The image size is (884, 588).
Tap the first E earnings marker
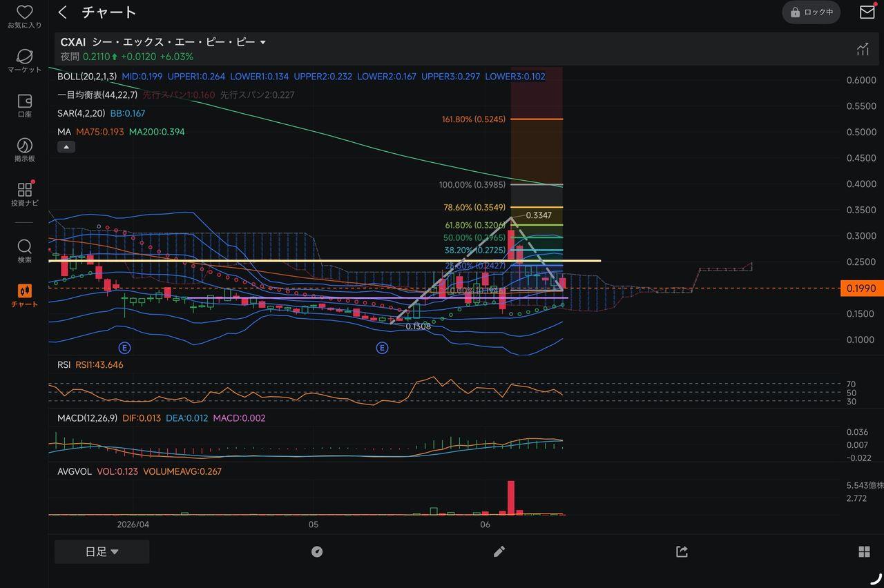(124, 347)
